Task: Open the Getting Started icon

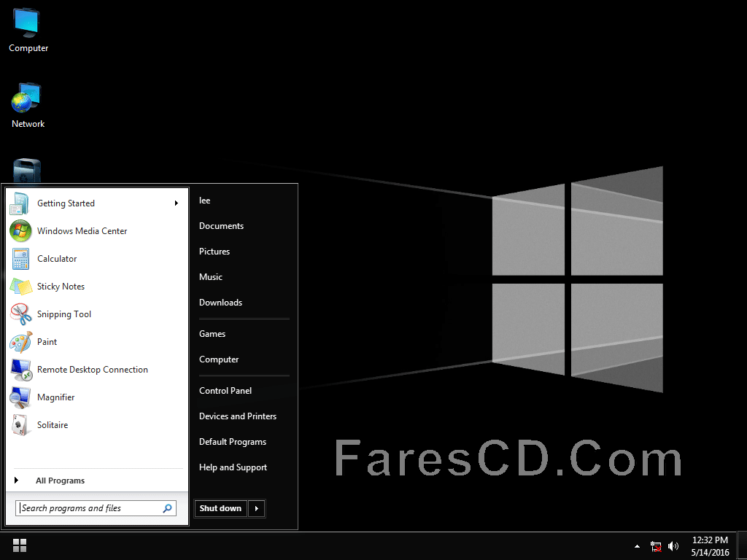Action: [x=20, y=203]
